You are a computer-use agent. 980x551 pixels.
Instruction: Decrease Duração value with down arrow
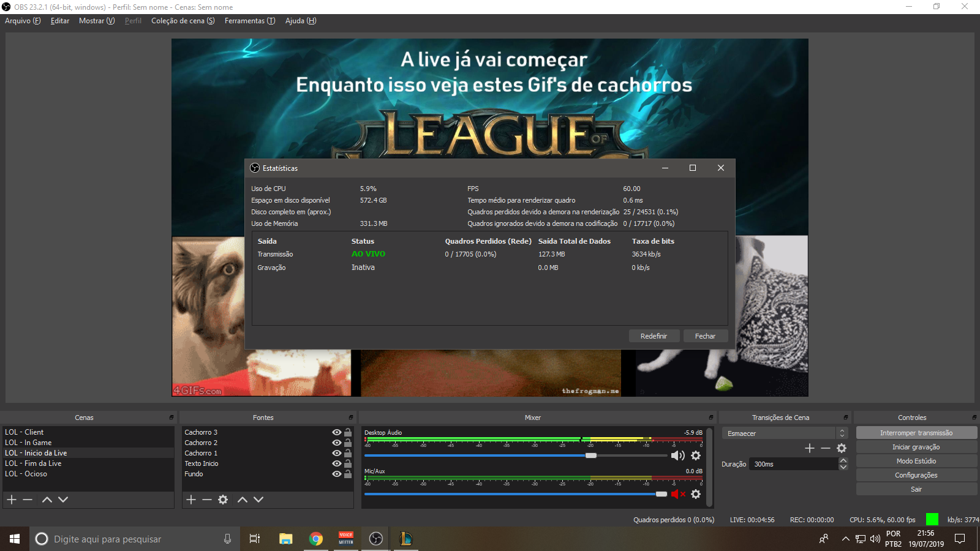(x=843, y=467)
